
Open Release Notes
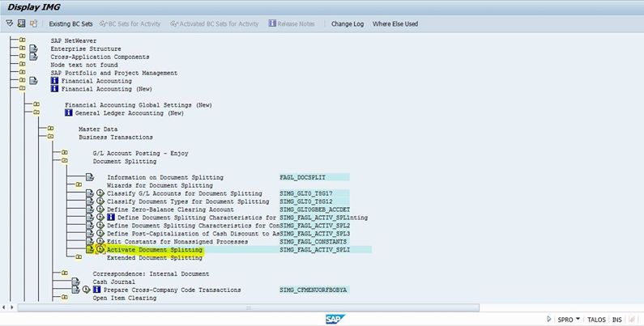tap(292, 23)
